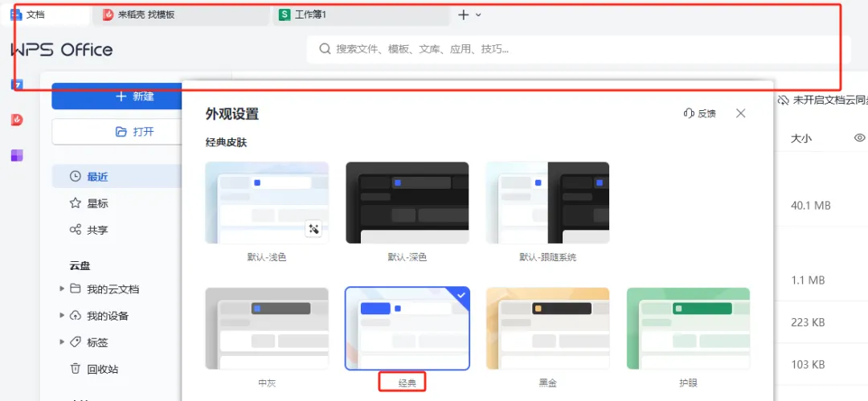Open the tab list arrow next to plus
This screenshot has height=401, width=868.
tap(479, 15)
